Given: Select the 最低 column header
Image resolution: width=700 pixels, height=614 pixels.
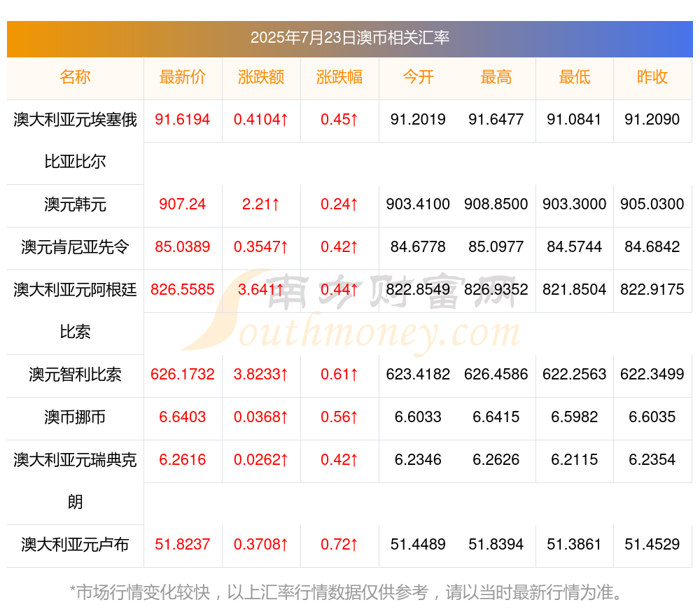Looking at the screenshot, I should pyautogui.click(x=575, y=77).
